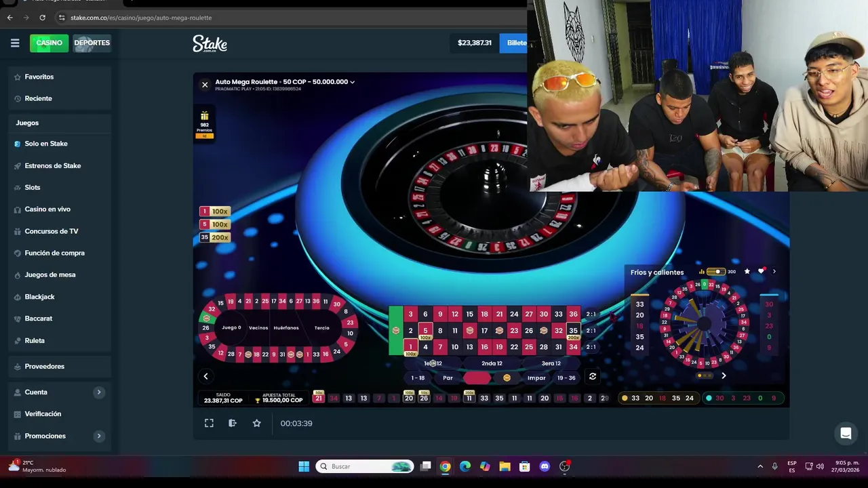Image resolution: width=868 pixels, height=488 pixels.
Task: Open the heart icon with red notification
Action: (762, 271)
